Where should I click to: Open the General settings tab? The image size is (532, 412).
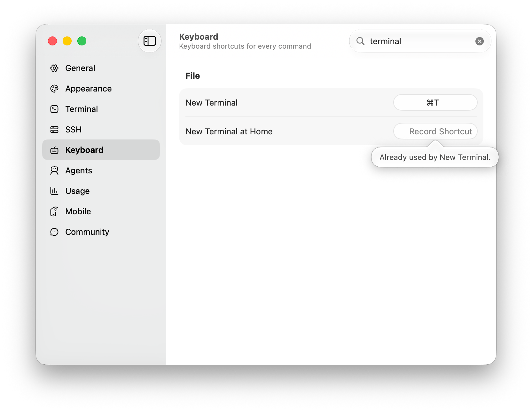[101, 68]
